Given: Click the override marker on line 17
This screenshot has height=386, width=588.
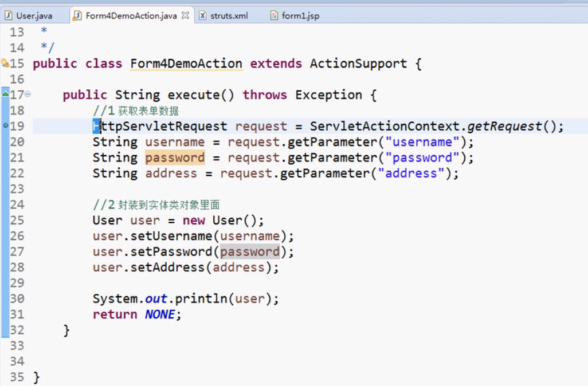Looking at the screenshot, I should (x=5, y=94).
